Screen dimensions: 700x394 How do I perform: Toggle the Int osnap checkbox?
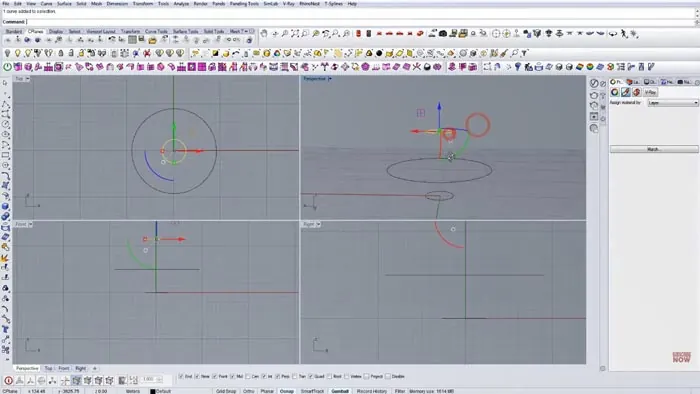[x=264, y=377]
